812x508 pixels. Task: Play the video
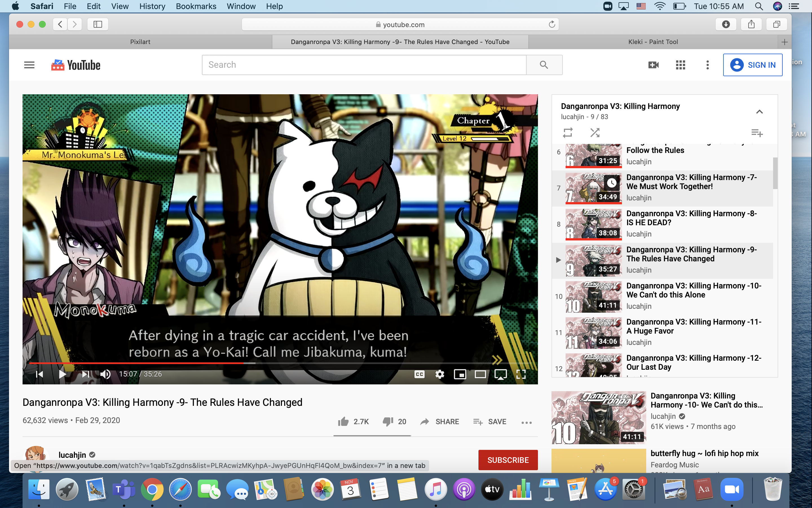click(x=62, y=374)
